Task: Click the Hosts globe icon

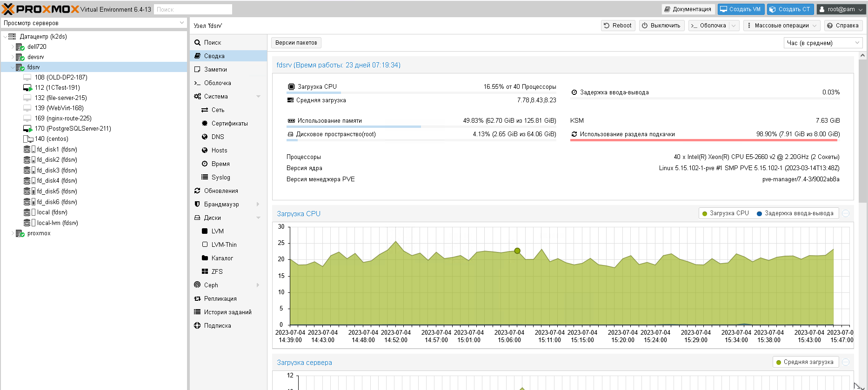Action: pos(205,151)
